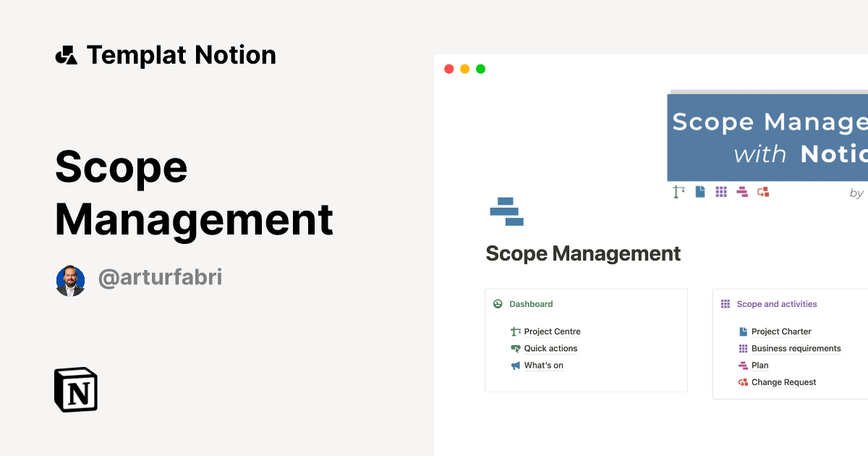Select the purple grid icon beside Scope and activities
The height and width of the screenshot is (456, 868).
[725, 304]
